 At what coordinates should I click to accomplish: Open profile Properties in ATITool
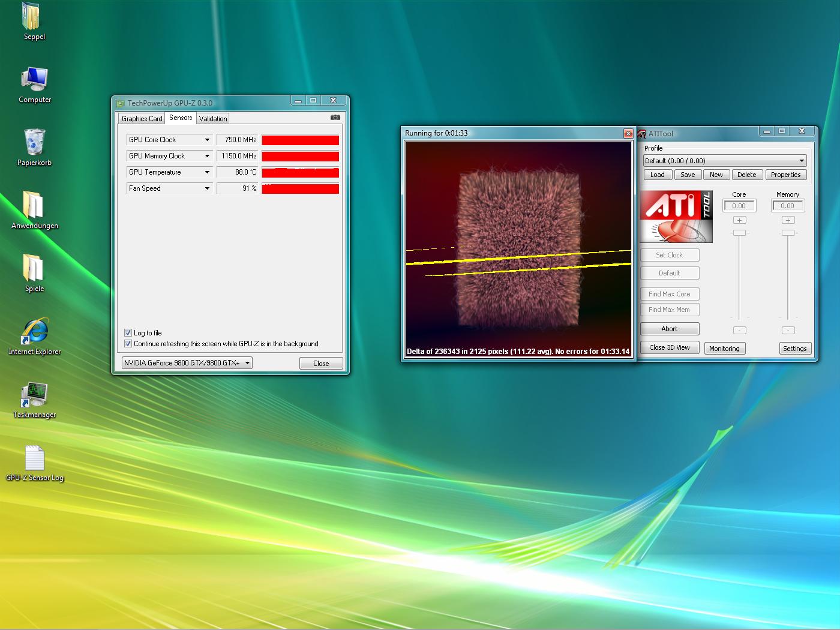point(785,175)
